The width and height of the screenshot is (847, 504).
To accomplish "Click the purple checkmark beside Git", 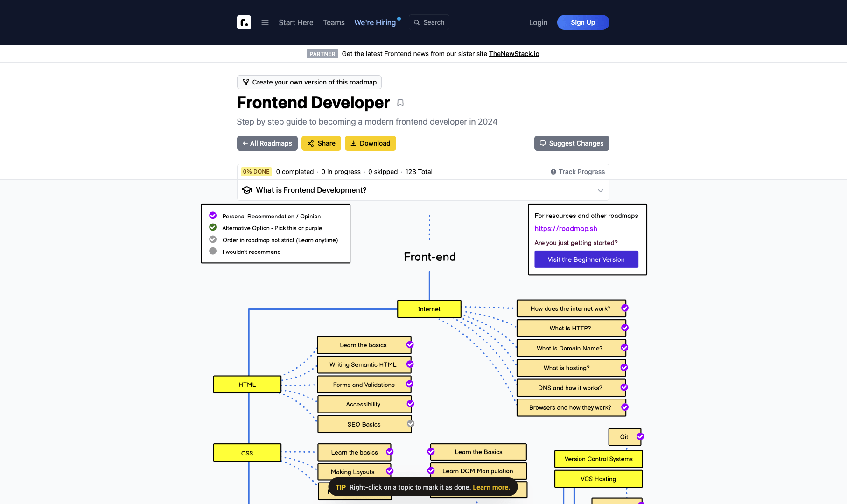I will pos(640,437).
